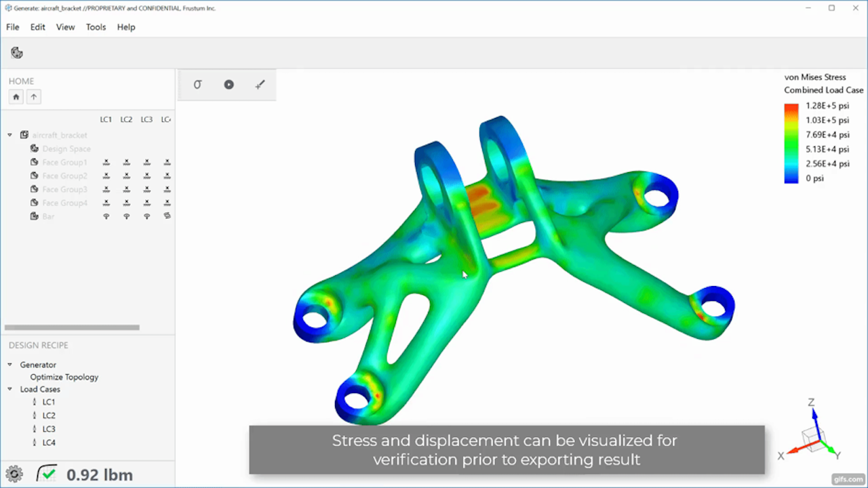The height and width of the screenshot is (488, 868).
Task: Click the convergence curve checkmark icon
Action: click(x=45, y=474)
